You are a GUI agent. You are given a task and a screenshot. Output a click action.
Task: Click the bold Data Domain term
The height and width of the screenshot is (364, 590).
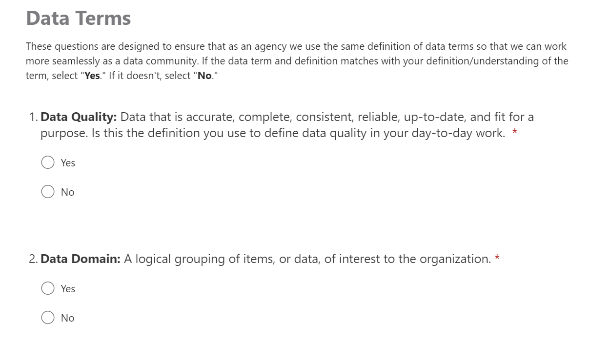pyautogui.click(x=81, y=259)
